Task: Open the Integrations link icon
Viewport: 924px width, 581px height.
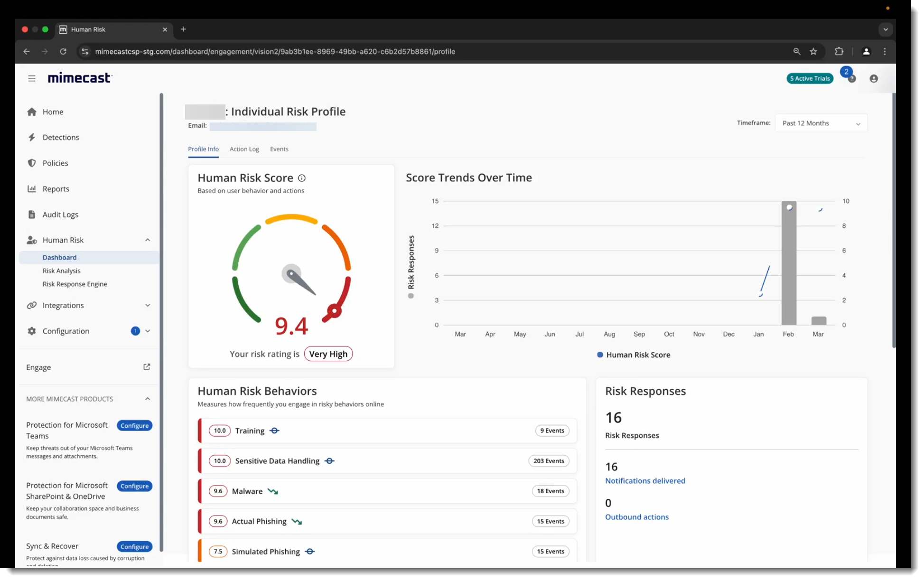Action: point(31,305)
